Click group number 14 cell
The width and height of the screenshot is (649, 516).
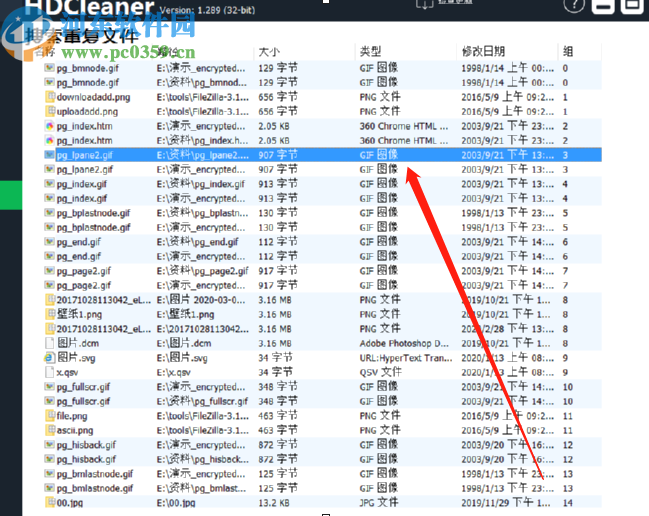click(568, 503)
